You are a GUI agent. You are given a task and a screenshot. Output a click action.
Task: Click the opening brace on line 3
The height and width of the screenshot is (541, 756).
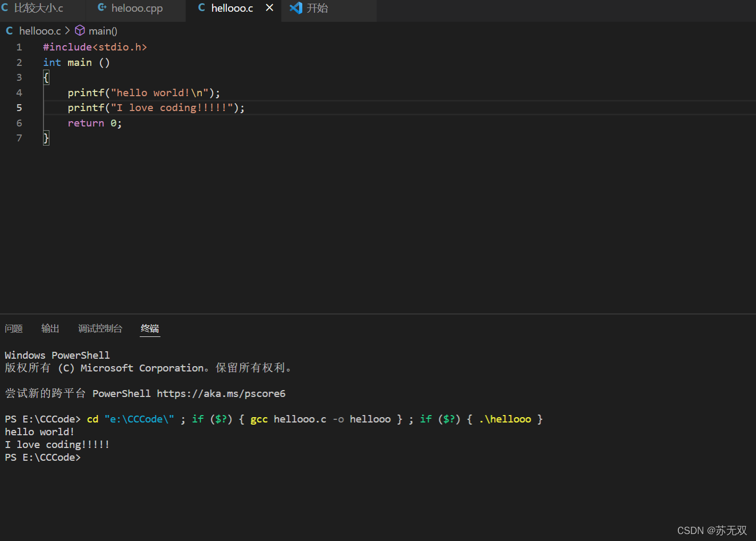pyautogui.click(x=46, y=78)
